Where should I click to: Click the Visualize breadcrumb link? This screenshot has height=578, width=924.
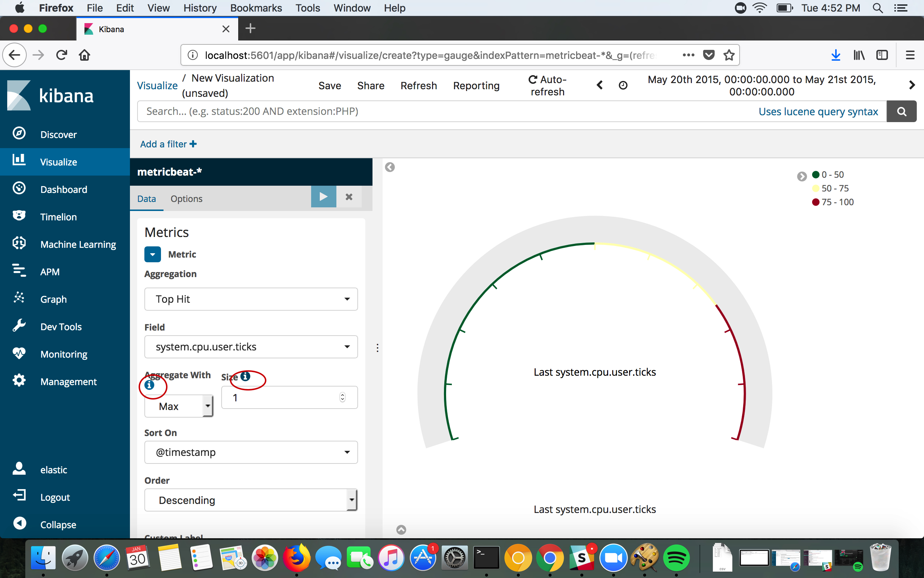pyautogui.click(x=157, y=86)
